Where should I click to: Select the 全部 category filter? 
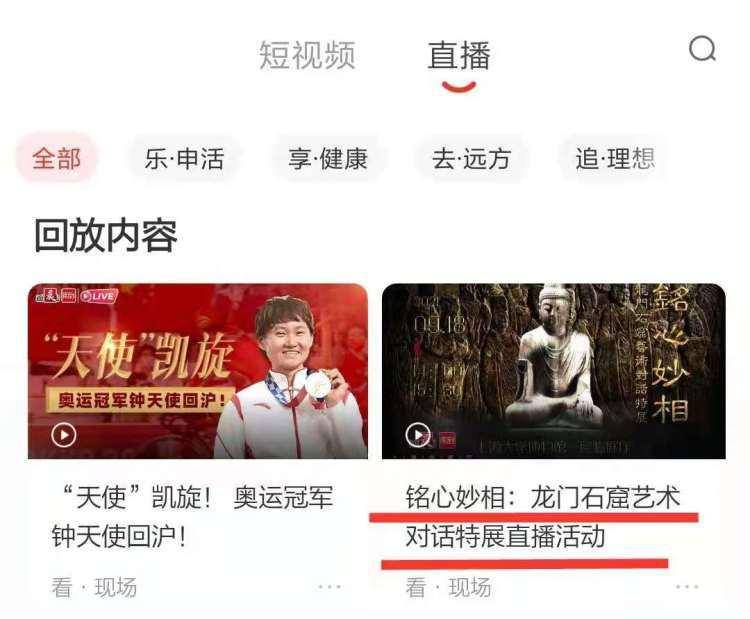point(56,158)
